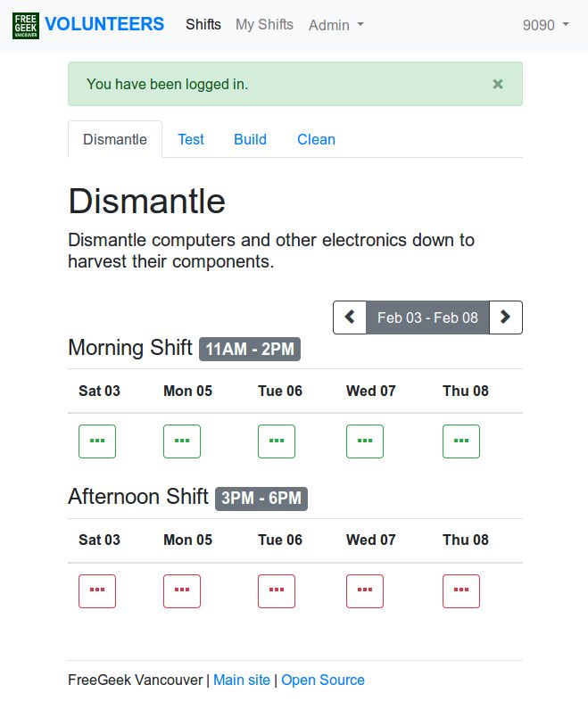
Task: Open Mon 05 afternoon shift button
Action: pyautogui.click(x=182, y=591)
